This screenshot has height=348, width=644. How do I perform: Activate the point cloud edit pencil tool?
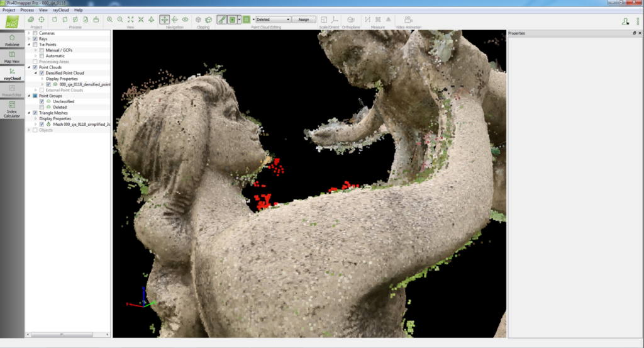(x=221, y=20)
